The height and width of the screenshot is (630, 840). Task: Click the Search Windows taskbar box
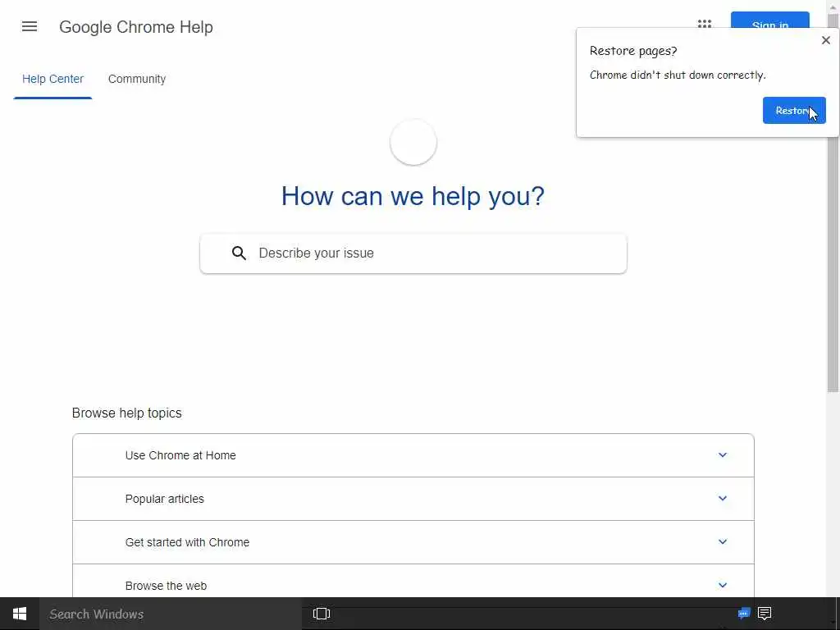click(171, 614)
